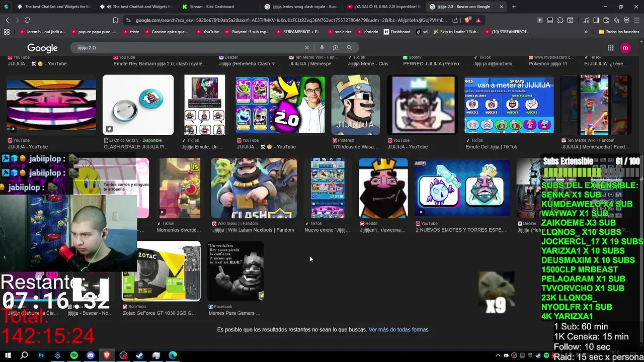Click the address bar URL
Screen dimensions: 644x362
pyautogui.click(x=291, y=20)
